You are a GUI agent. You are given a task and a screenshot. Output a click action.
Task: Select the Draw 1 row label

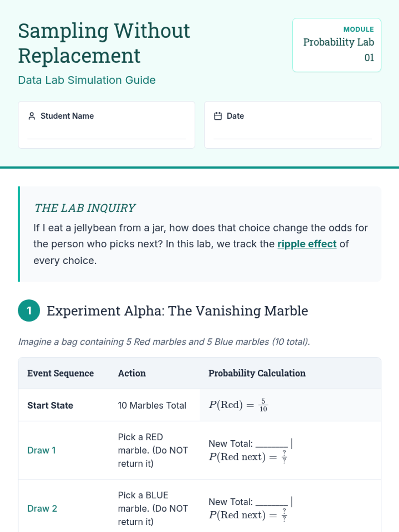tap(42, 450)
